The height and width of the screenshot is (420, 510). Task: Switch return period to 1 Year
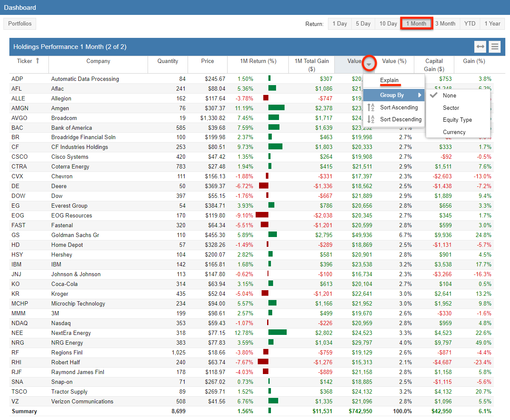(x=492, y=24)
